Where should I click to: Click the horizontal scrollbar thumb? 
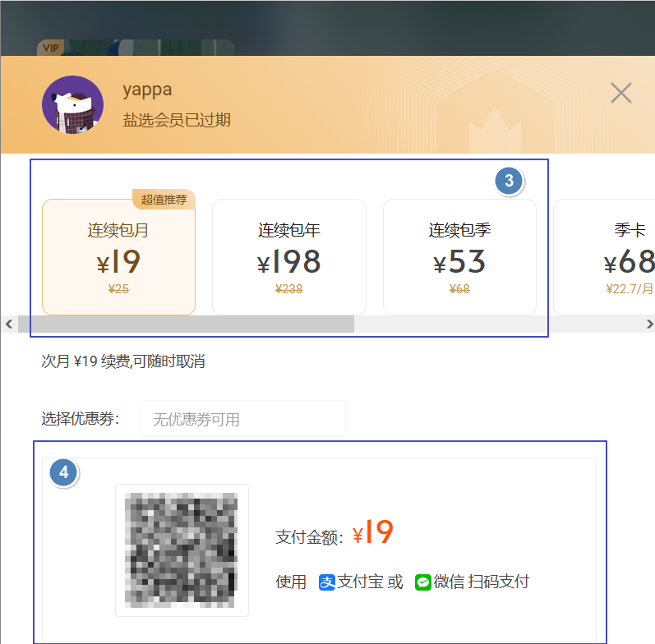click(186, 324)
